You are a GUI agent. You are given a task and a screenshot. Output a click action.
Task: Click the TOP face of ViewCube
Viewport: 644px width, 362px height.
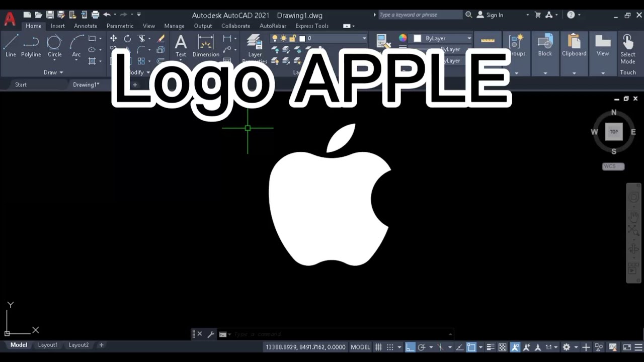[614, 132]
